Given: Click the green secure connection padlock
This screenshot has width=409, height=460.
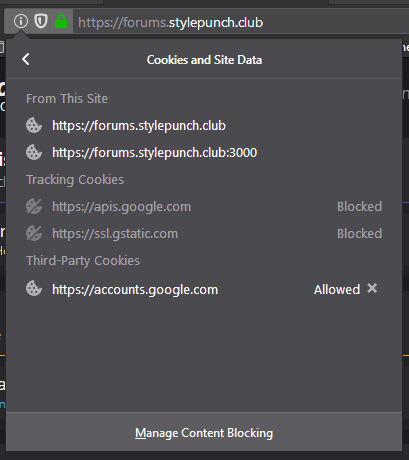Looking at the screenshot, I should pos(61,21).
